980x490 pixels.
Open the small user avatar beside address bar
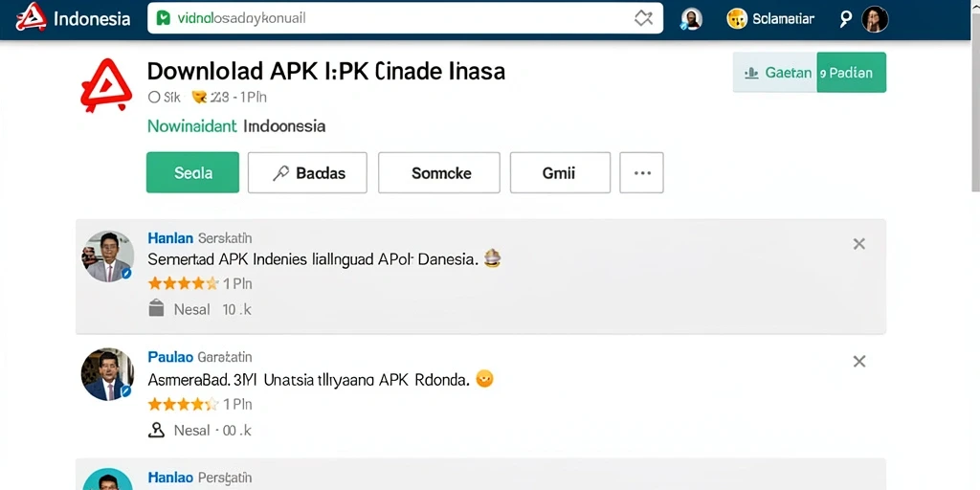[x=691, y=19]
